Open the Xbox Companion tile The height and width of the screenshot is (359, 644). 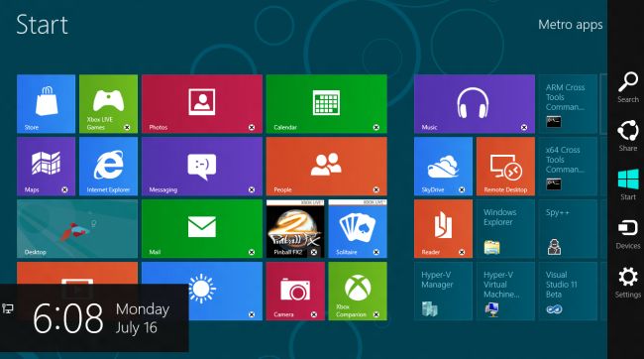coord(358,292)
